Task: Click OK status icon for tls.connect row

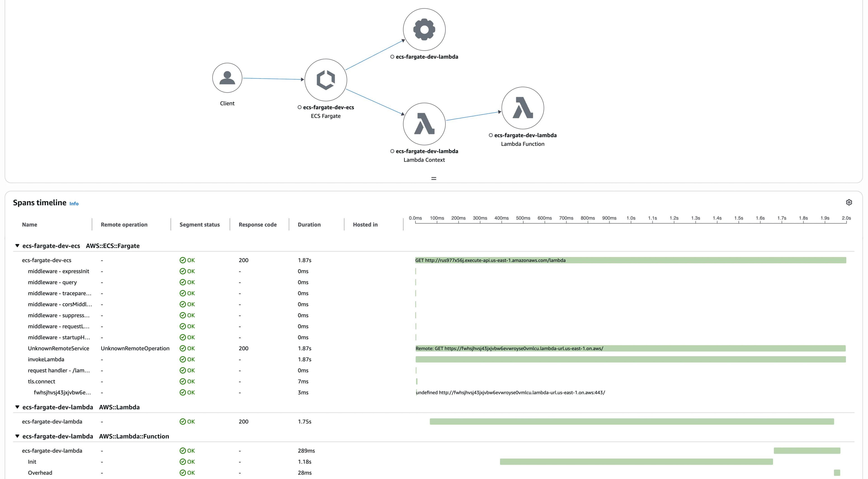Action: tap(183, 381)
